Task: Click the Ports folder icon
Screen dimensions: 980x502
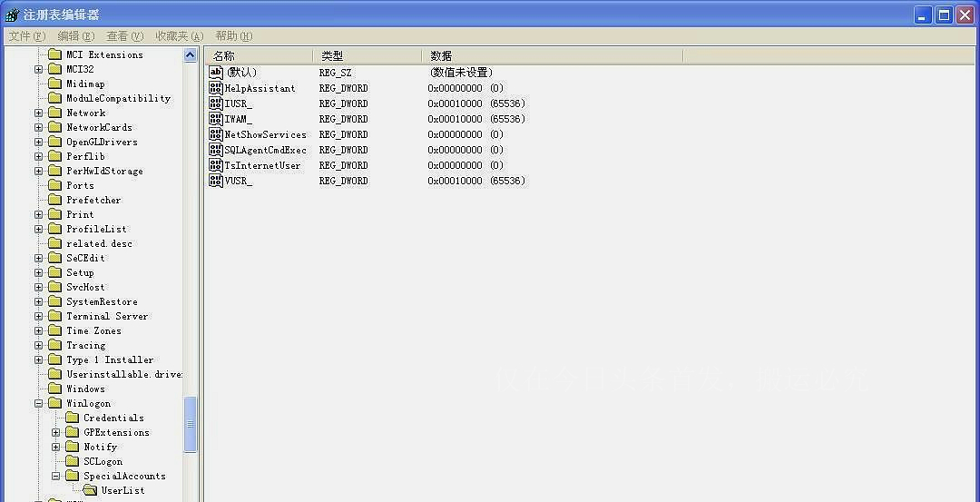Action: pyautogui.click(x=55, y=186)
